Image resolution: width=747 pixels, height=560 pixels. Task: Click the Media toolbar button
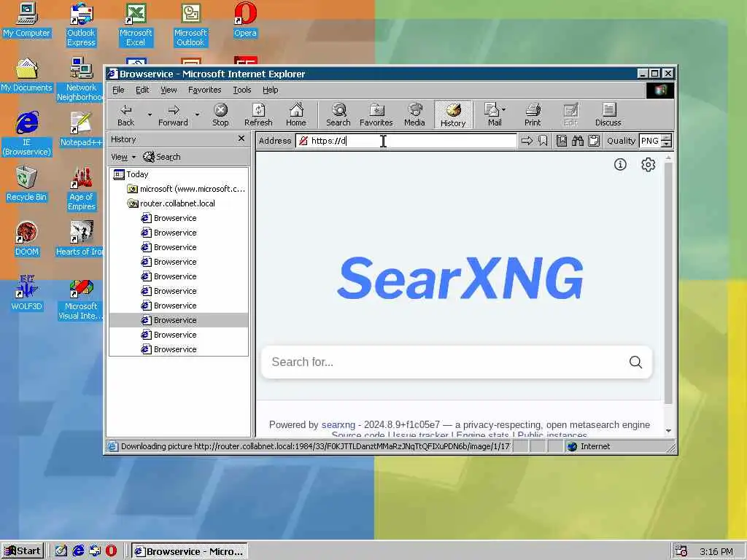(414, 114)
